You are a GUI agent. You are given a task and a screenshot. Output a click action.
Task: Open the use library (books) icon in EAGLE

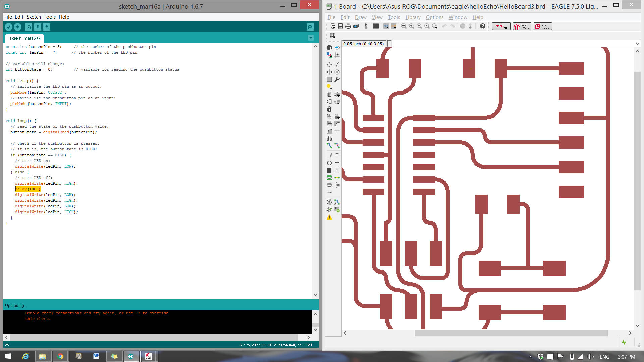click(376, 26)
